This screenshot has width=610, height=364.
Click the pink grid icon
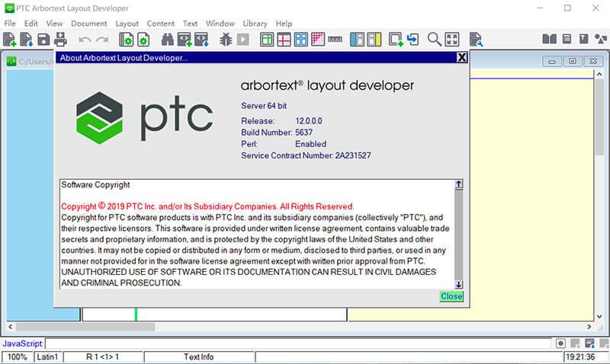318,40
